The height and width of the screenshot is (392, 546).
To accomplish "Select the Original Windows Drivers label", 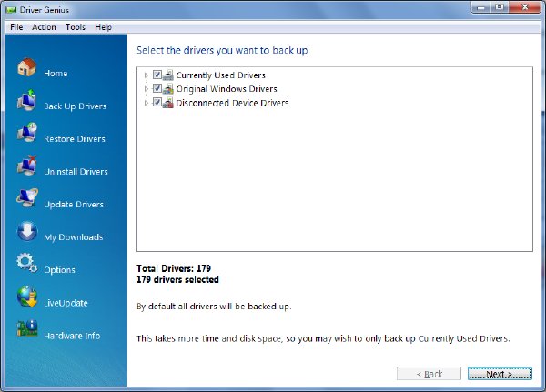I will pos(227,89).
